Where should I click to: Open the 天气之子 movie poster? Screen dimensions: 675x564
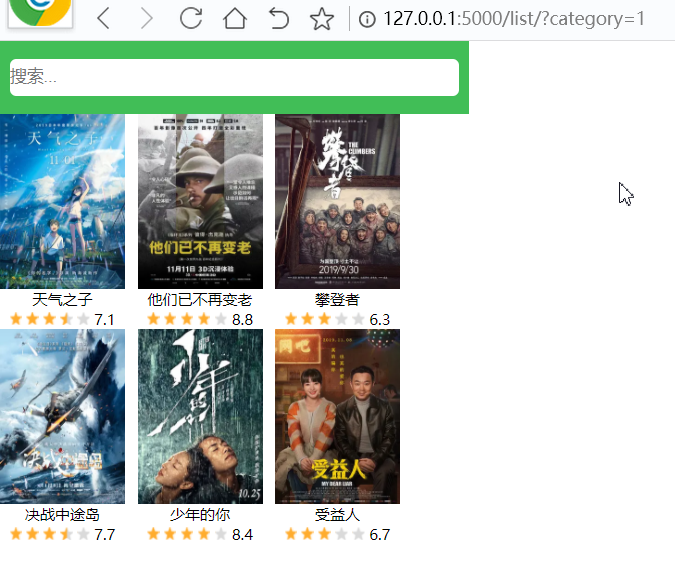coord(62,201)
